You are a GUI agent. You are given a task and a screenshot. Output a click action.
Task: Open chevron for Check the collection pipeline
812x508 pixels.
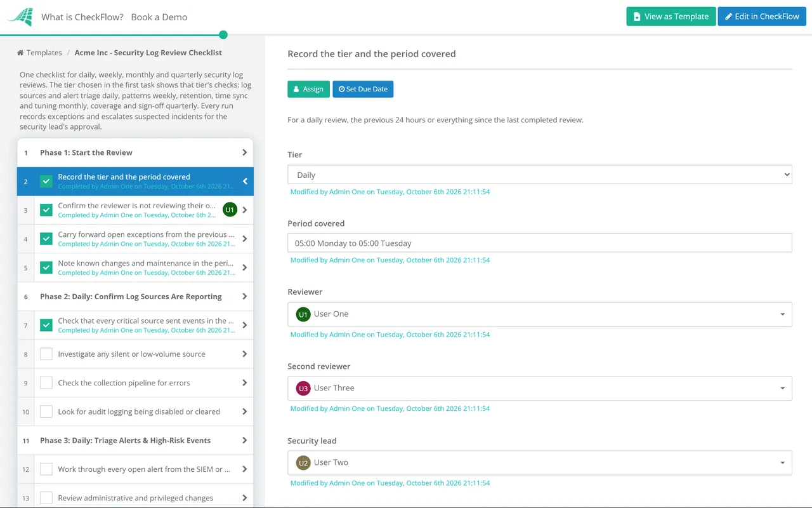245,383
